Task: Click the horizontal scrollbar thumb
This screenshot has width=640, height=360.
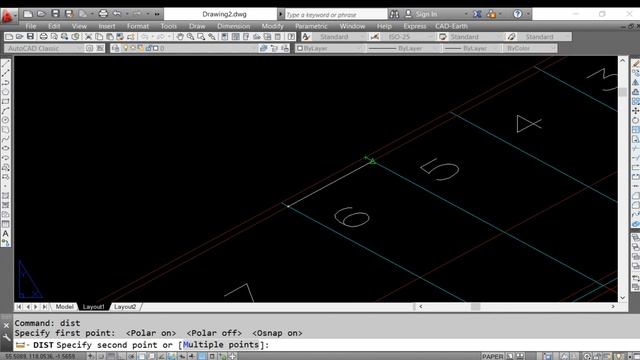Action: (476, 307)
